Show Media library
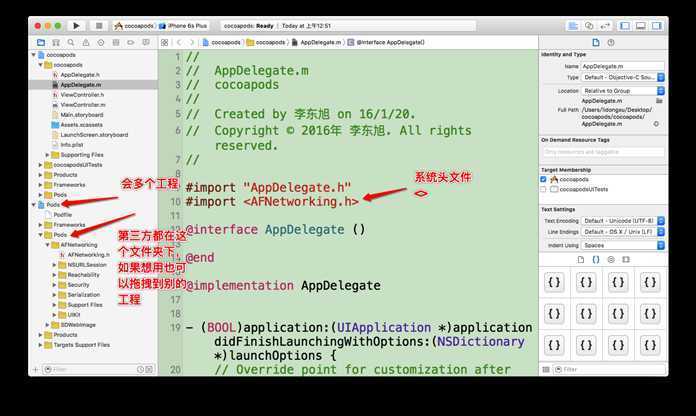The height and width of the screenshot is (416, 696). click(x=626, y=260)
